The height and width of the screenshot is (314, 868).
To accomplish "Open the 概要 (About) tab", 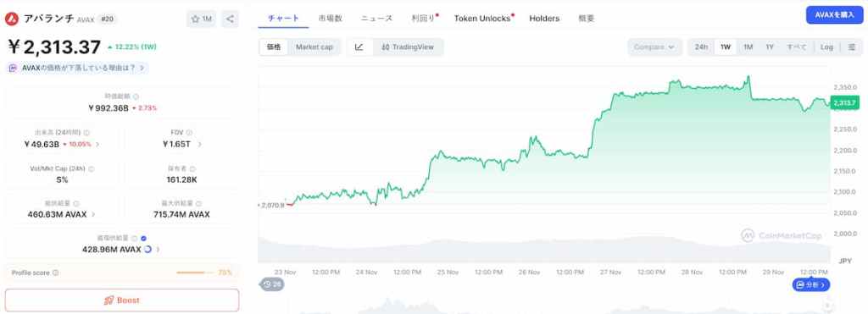I will [x=587, y=19].
